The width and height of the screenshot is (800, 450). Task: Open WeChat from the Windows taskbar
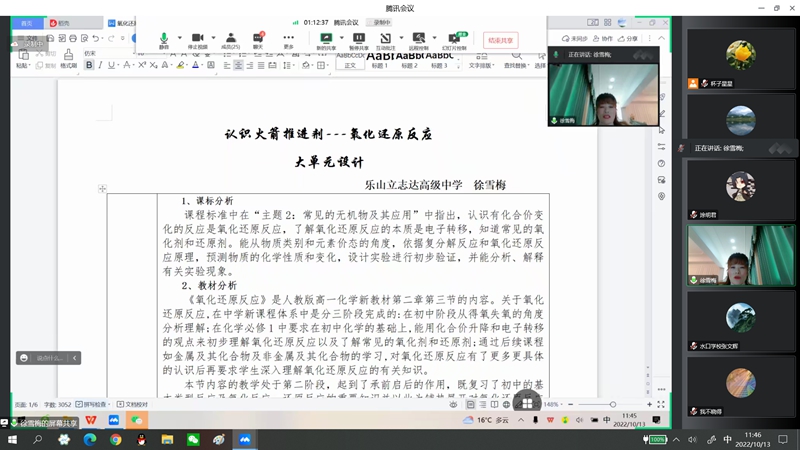point(194,438)
